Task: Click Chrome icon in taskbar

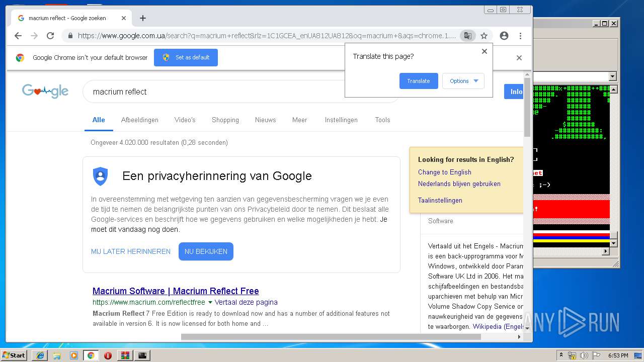Action: pos(91,355)
